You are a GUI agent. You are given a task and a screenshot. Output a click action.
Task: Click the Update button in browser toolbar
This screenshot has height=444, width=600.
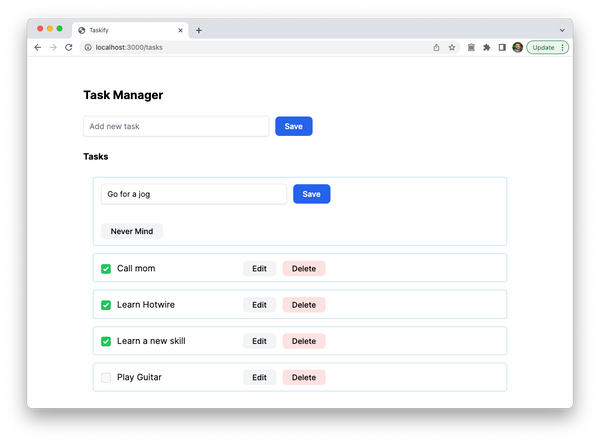point(543,47)
